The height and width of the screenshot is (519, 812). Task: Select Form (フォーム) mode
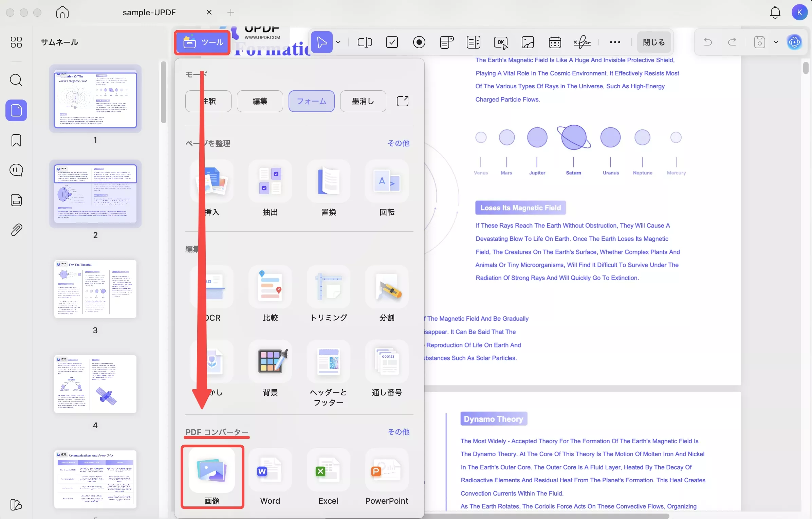click(311, 101)
